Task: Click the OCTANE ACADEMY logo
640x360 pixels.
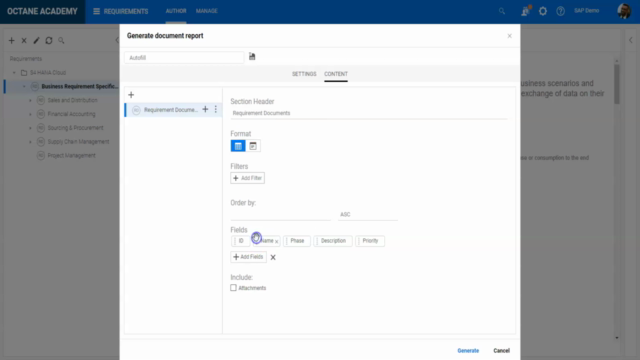Action: point(42,11)
